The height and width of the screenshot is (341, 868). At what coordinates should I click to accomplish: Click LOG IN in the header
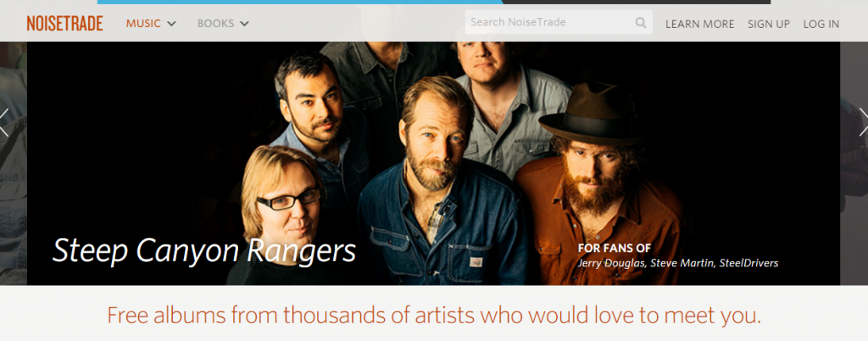(821, 24)
